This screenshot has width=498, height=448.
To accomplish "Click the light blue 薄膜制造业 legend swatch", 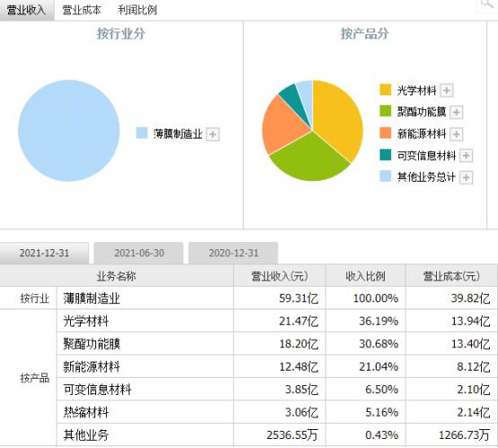I will coord(142,133).
